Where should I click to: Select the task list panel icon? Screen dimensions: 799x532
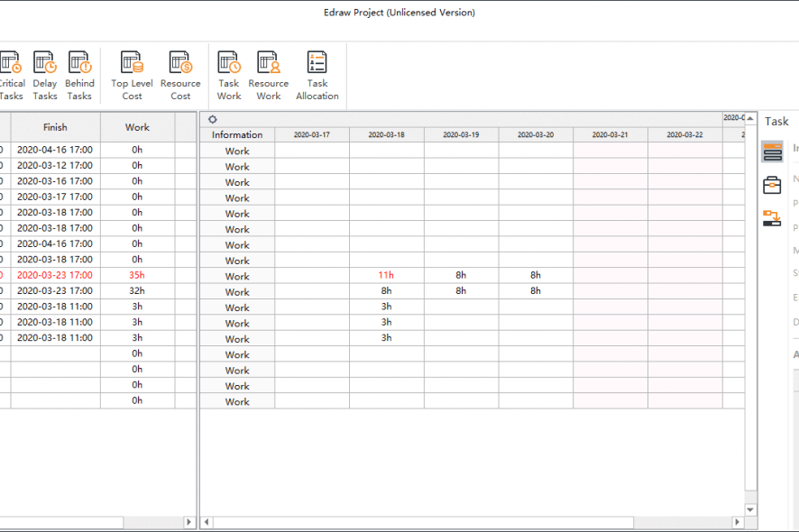coord(772,151)
